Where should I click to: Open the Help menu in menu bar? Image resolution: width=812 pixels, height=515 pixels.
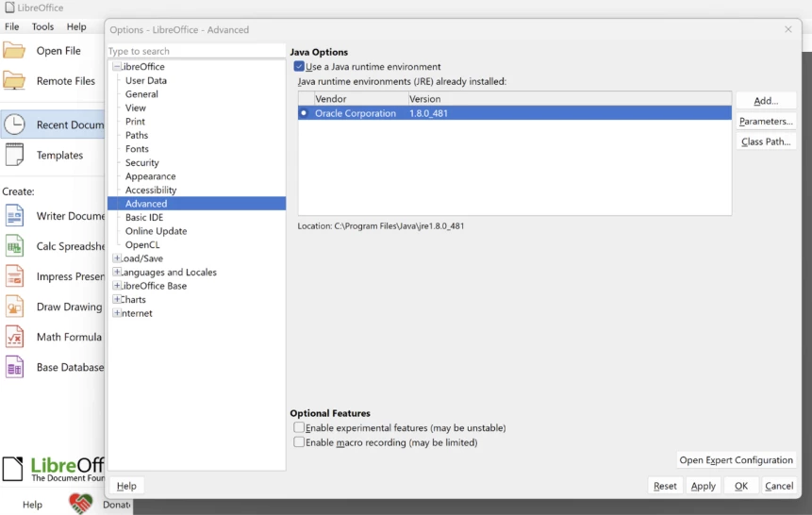[x=76, y=26]
